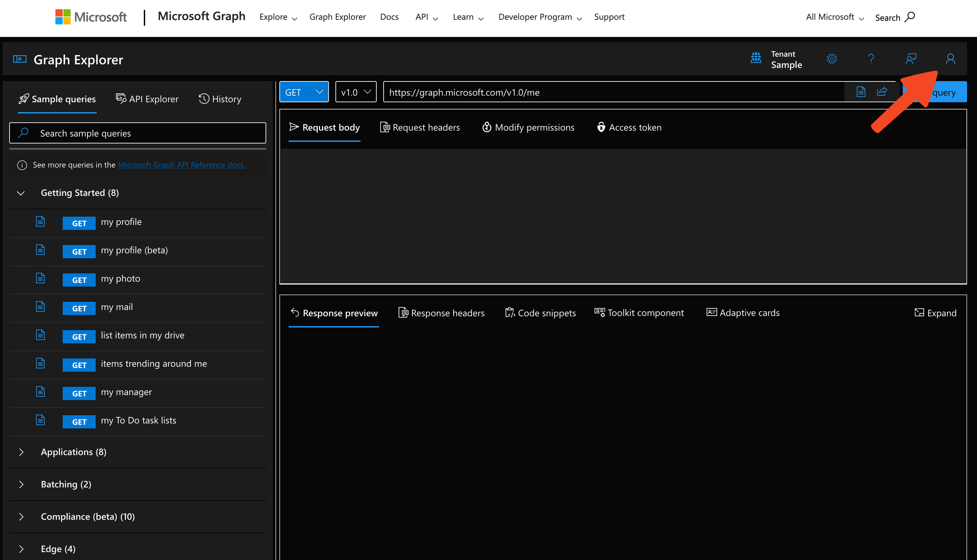Open the Developer Program dropdown menu
This screenshot has width=977, height=560.
pos(540,17)
